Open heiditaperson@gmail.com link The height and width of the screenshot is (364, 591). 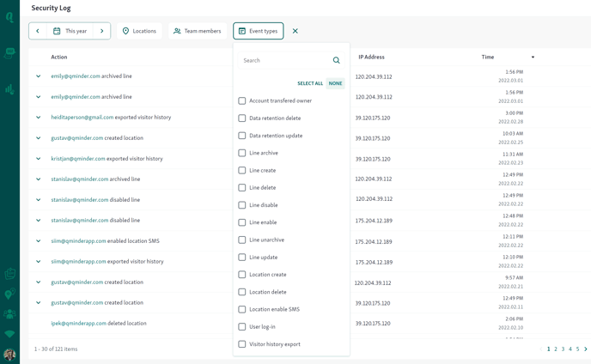click(x=82, y=118)
